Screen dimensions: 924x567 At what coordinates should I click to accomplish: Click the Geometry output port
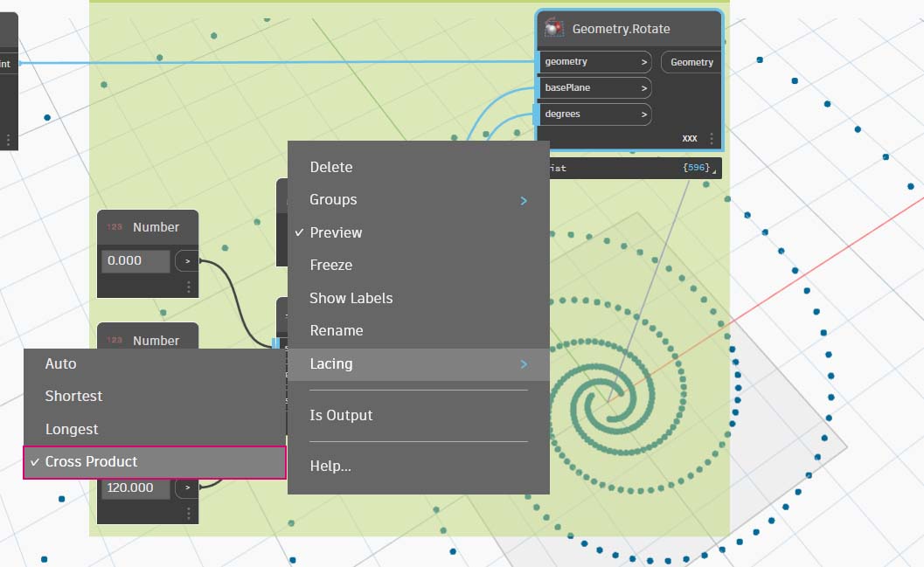[691, 62]
